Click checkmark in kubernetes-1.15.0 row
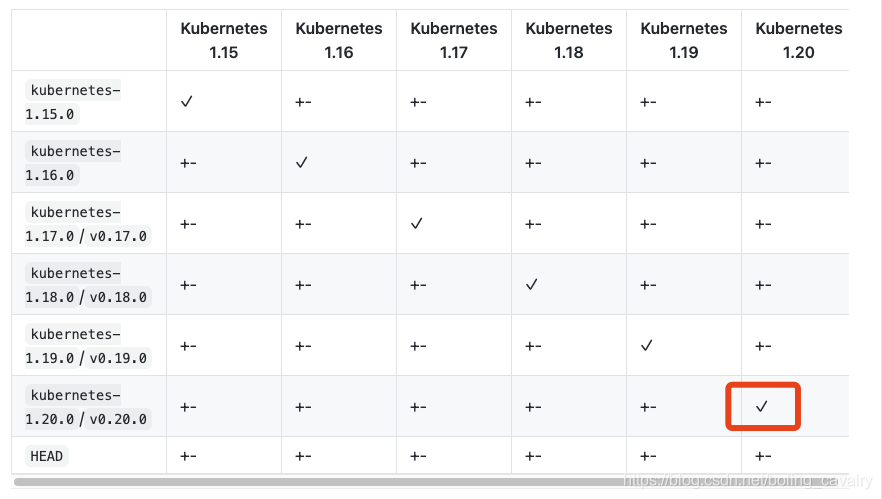This screenshot has width=882, height=499. click(x=187, y=101)
